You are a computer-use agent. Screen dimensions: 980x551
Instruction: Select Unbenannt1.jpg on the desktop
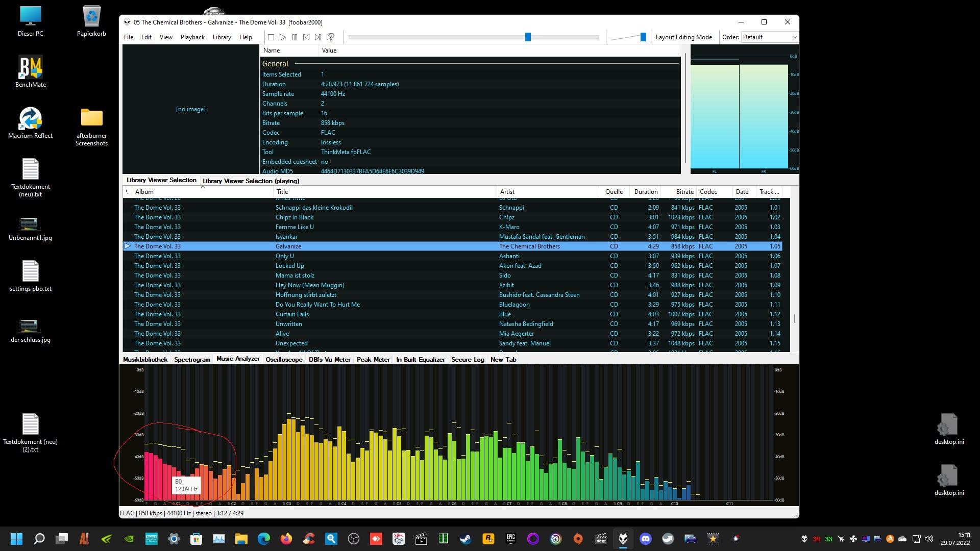coord(30,229)
